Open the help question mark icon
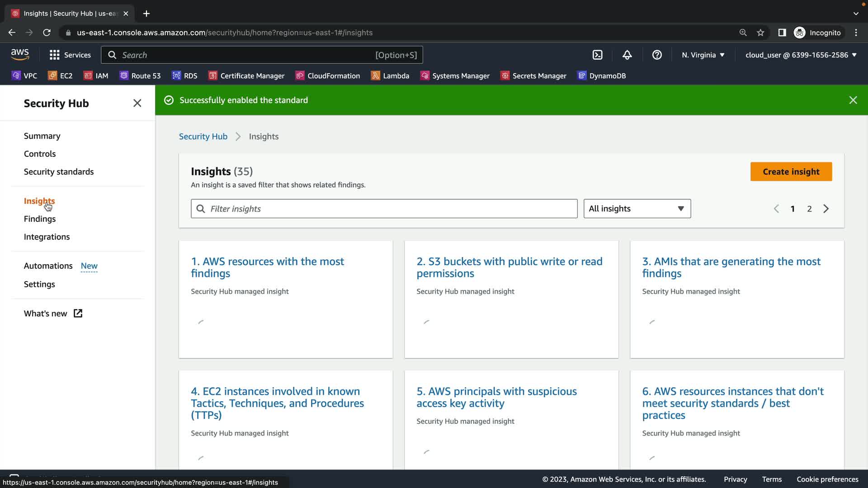Image resolution: width=868 pixels, height=488 pixels. click(657, 55)
